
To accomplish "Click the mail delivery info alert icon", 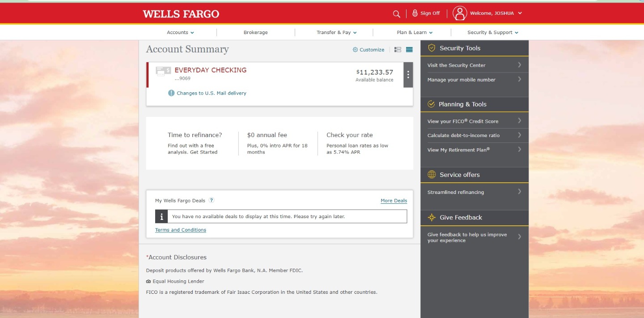I will coord(171,93).
